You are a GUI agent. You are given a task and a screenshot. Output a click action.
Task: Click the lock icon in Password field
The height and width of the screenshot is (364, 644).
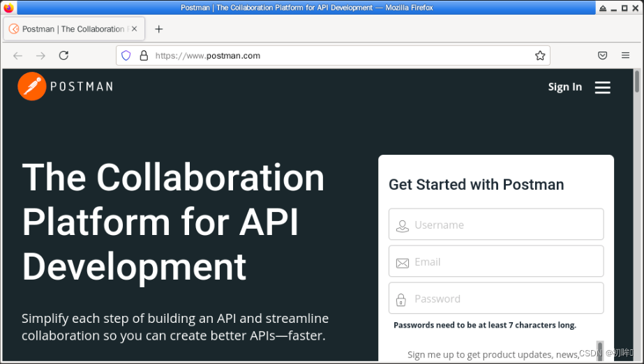coord(401,300)
